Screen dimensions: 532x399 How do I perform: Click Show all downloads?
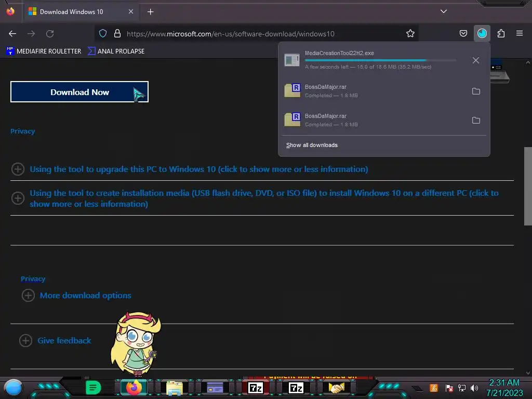click(x=312, y=145)
